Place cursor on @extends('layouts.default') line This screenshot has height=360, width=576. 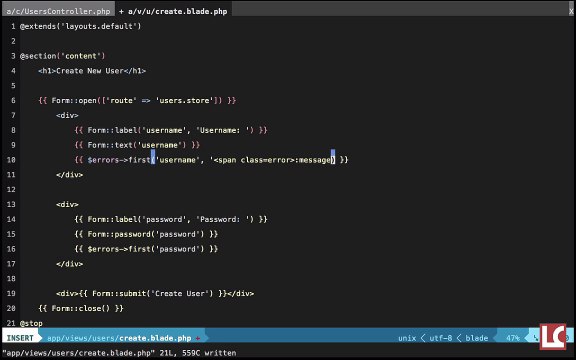click(x=80, y=26)
